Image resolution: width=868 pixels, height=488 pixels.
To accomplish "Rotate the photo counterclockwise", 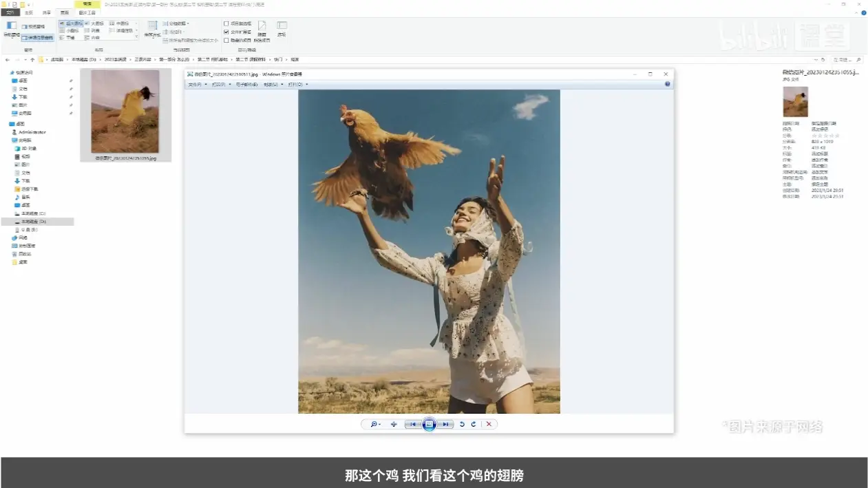I will tap(462, 425).
